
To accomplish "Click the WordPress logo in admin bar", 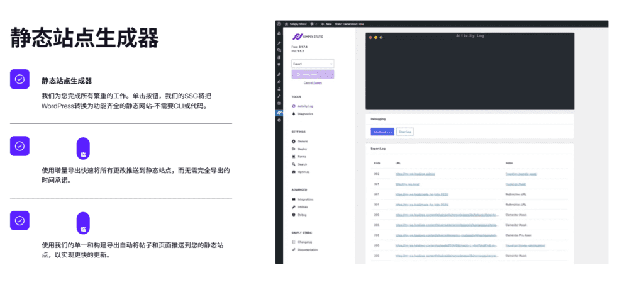I will (x=279, y=24).
